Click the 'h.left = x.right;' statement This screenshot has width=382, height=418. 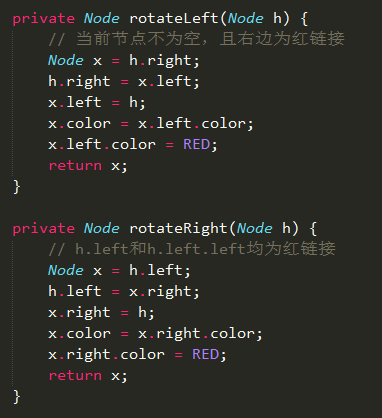124,292
